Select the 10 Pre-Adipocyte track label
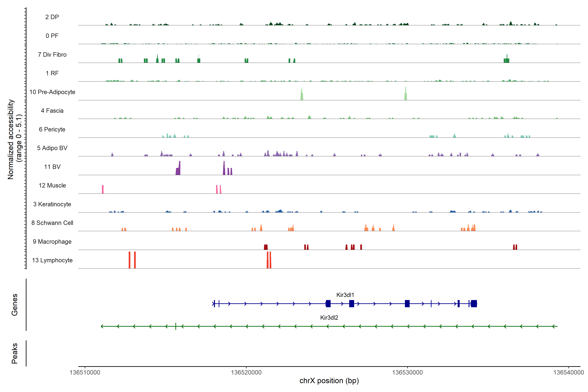The image size is (588, 392). click(x=52, y=92)
